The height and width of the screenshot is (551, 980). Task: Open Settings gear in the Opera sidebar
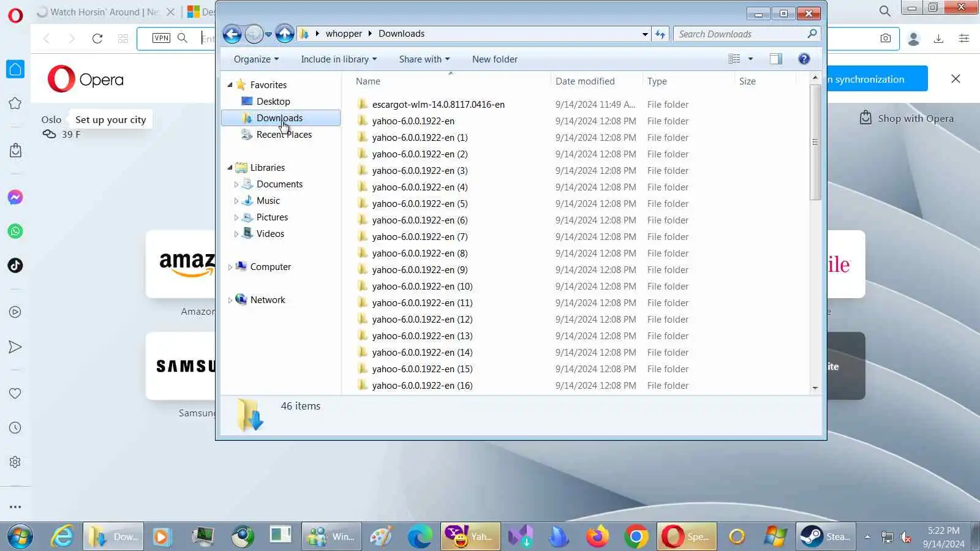pyautogui.click(x=15, y=462)
